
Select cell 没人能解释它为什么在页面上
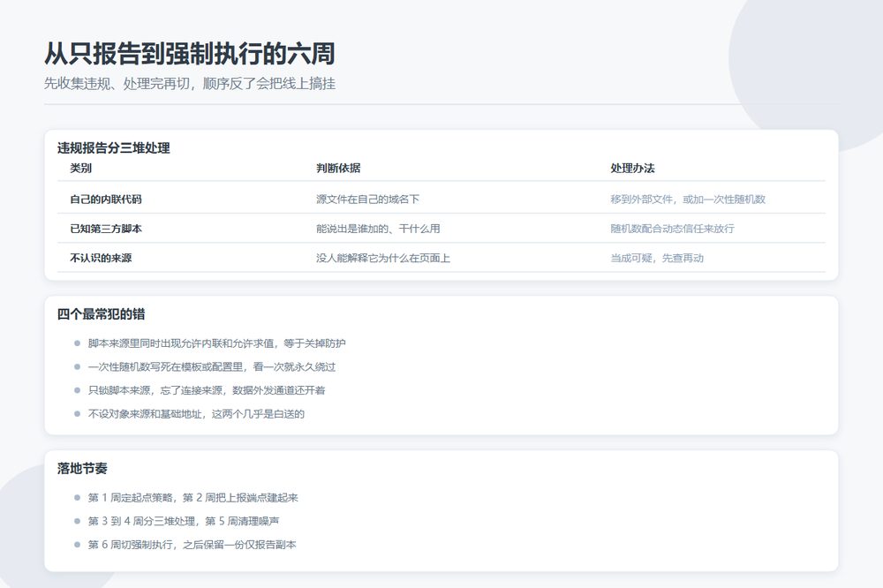[x=383, y=258]
